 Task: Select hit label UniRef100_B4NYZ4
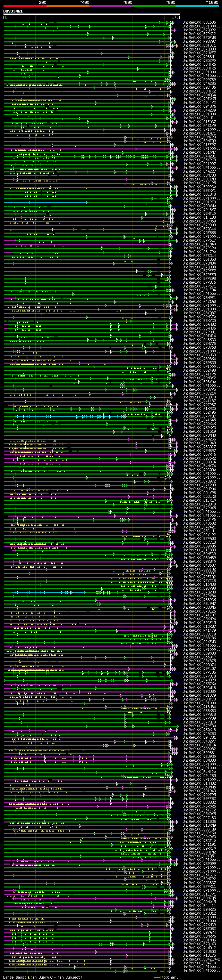(199, 466)
